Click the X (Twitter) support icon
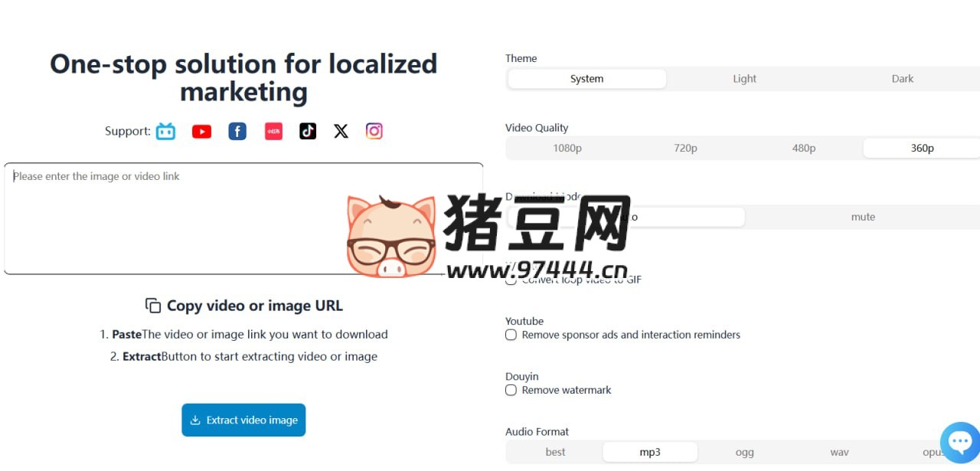 [x=341, y=132]
